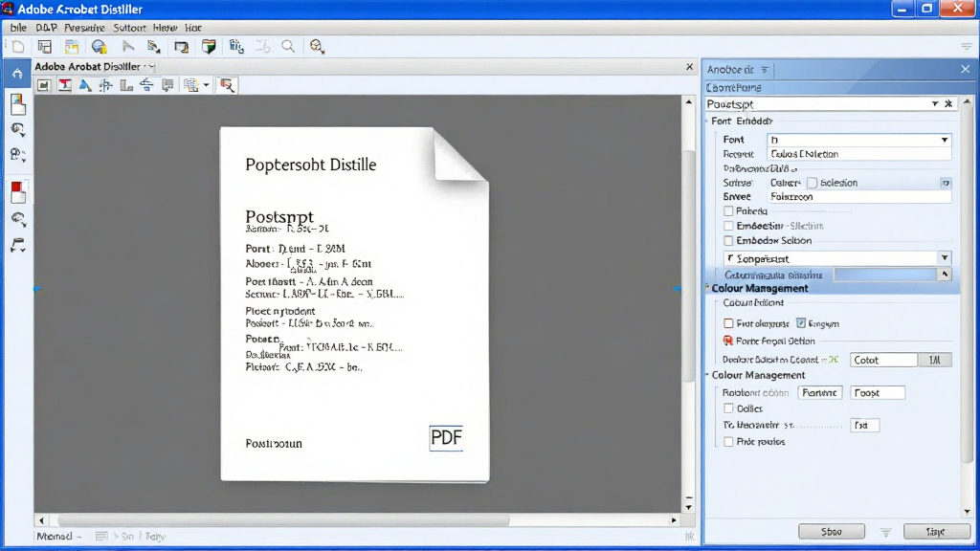
Task: Click the 'Parteme' button
Action: [x=819, y=393]
